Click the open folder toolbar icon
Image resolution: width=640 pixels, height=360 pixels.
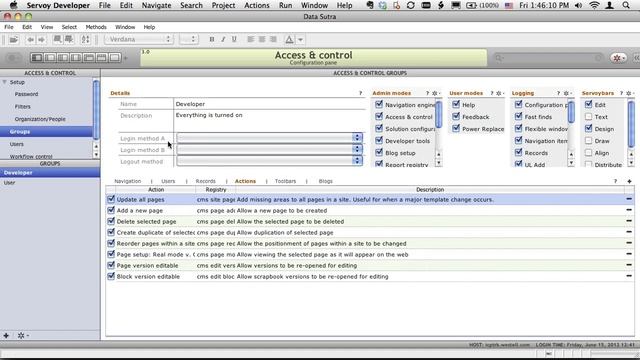coord(13,40)
